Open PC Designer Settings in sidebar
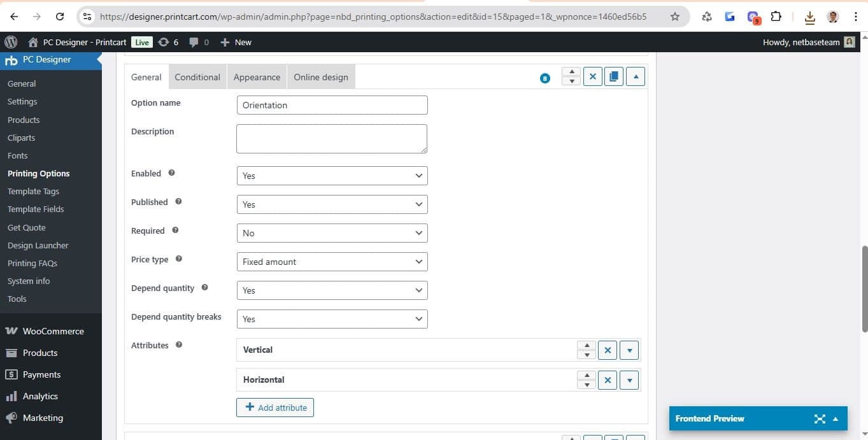The image size is (868, 440). coord(22,101)
